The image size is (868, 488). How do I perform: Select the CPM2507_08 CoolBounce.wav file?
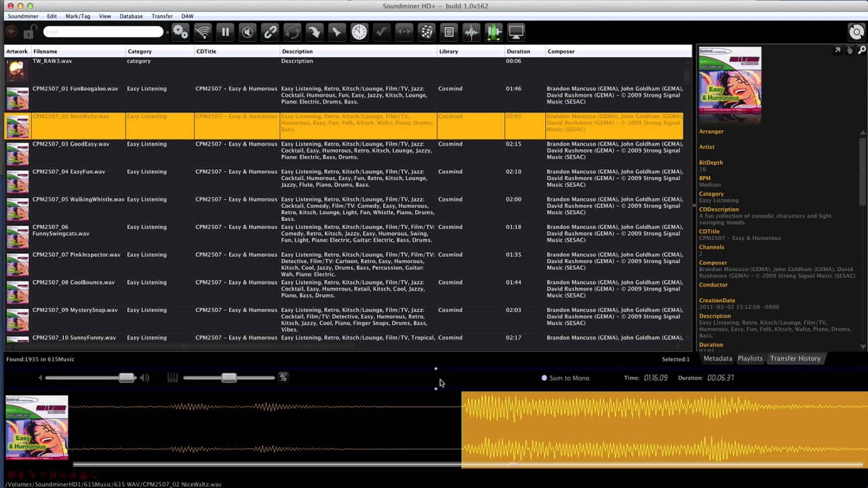[x=73, y=283]
